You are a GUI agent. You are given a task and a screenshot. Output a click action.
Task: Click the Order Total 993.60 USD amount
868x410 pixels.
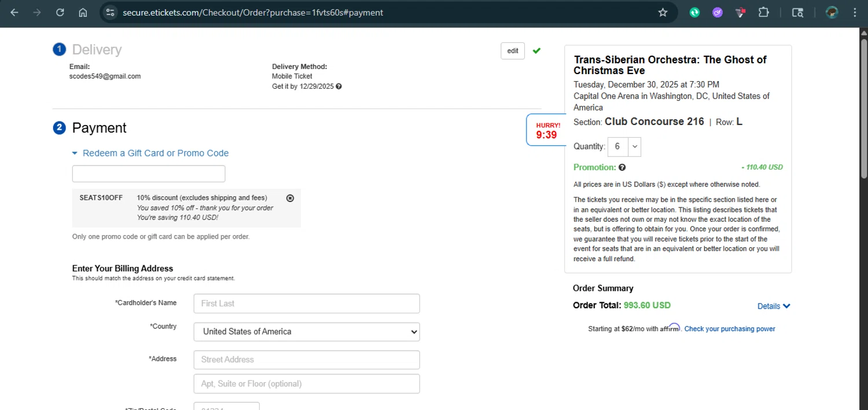647,305
